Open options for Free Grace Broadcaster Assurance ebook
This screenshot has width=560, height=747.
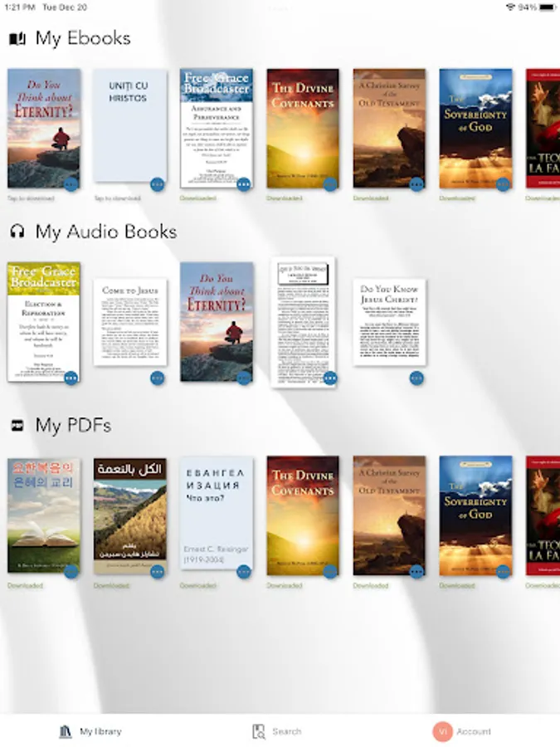[x=243, y=184]
